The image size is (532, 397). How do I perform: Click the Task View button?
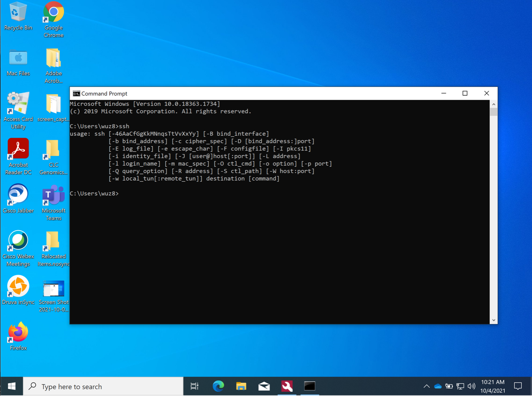coord(195,387)
